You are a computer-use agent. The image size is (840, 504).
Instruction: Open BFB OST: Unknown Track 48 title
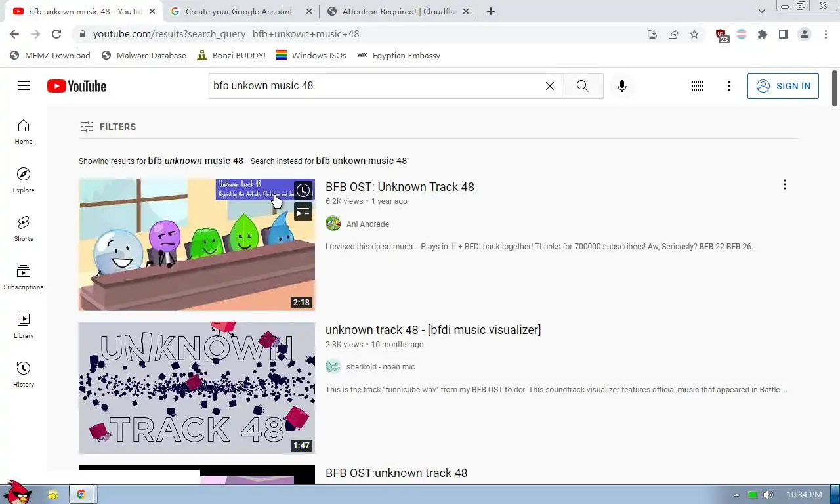(400, 187)
